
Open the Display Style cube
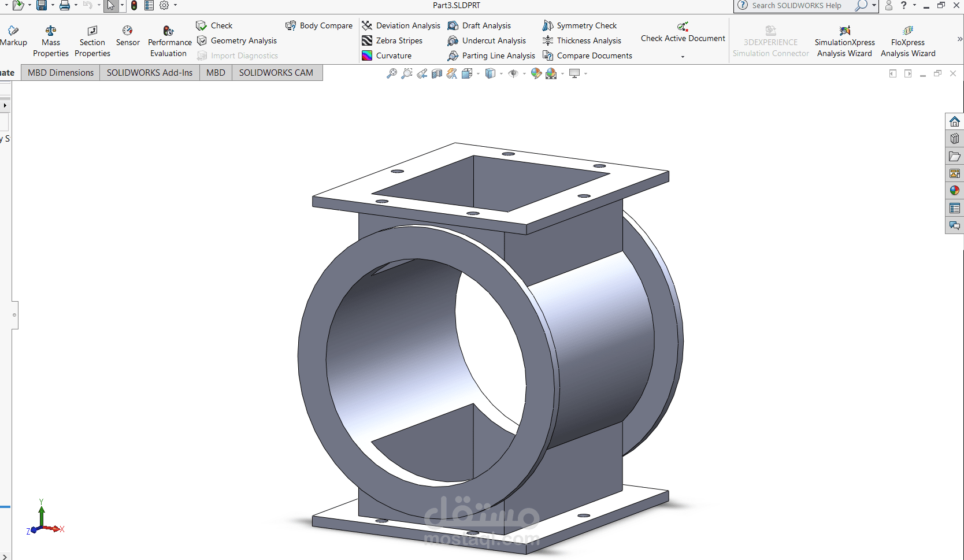[490, 73]
